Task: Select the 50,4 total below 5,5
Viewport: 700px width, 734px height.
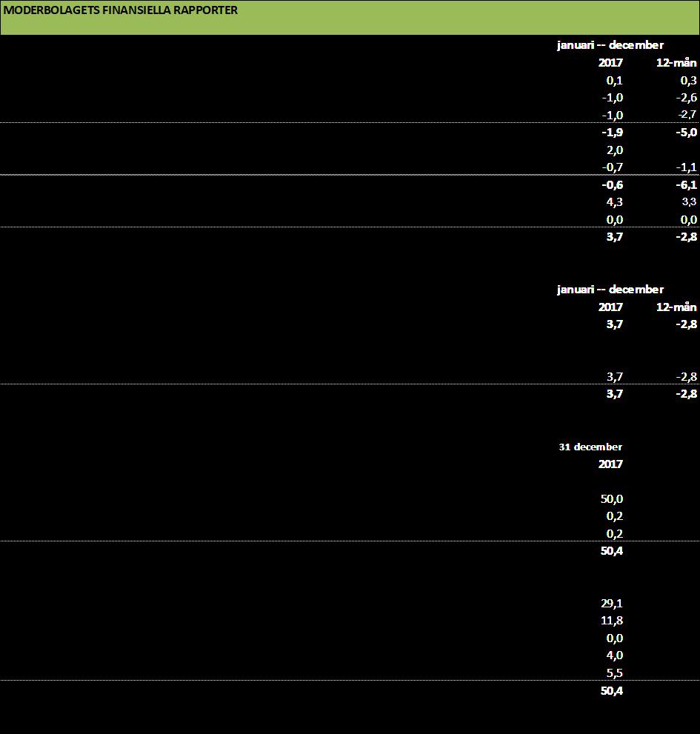Action: (x=612, y=691)
